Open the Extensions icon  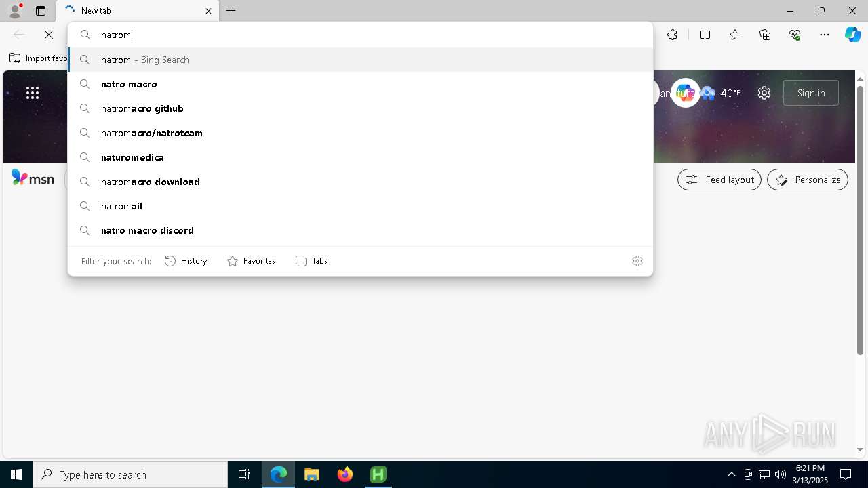[672, 35]
